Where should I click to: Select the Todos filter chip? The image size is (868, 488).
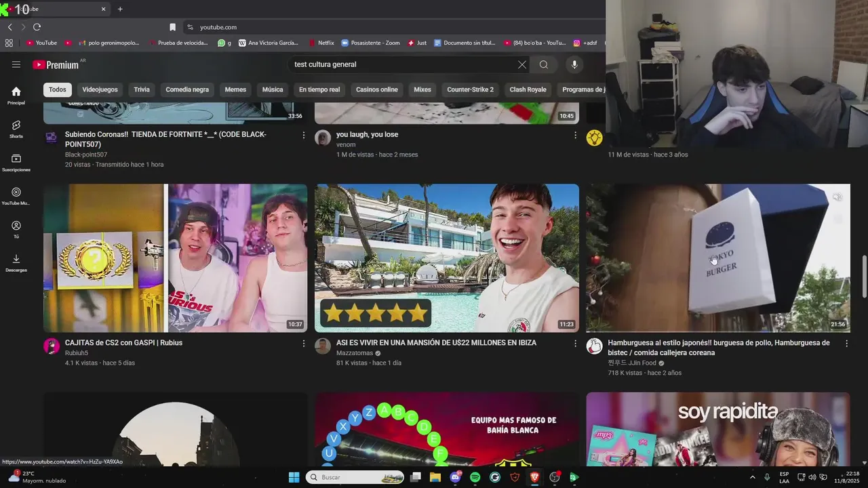click(58, 89)
